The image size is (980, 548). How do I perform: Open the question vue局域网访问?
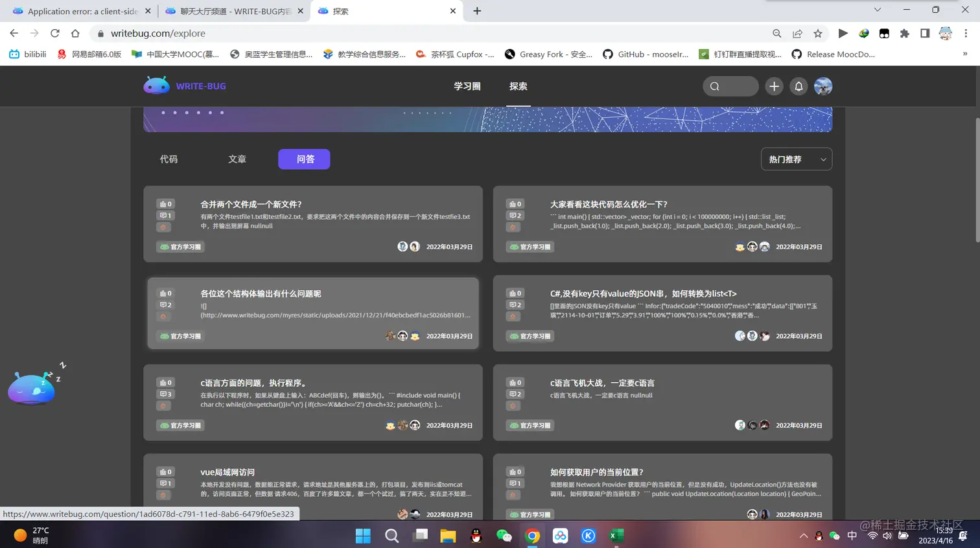point(227,472)
